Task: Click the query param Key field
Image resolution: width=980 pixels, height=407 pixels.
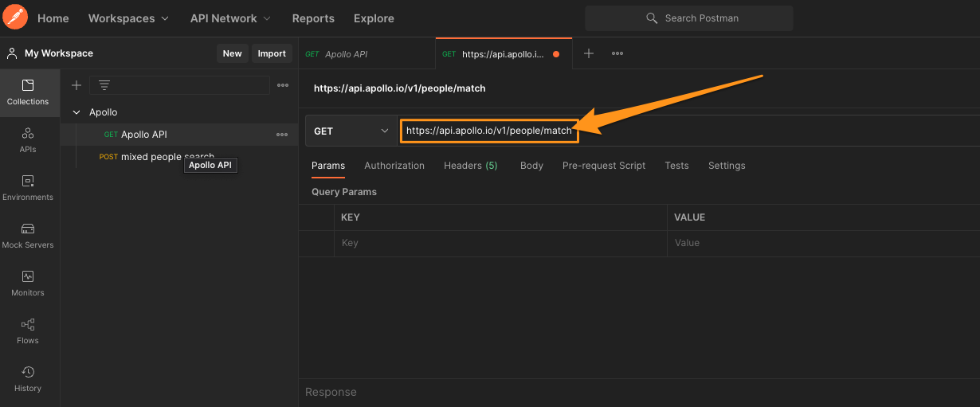Action: click(500, 243)
